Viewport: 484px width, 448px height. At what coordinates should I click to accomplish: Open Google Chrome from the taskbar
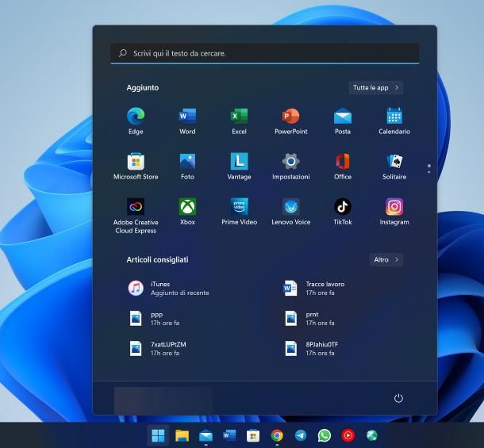click(277, 435)
